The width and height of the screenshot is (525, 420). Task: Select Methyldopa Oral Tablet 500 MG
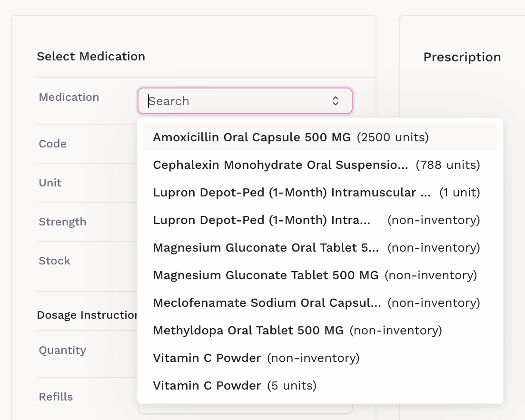coord(297,331)
